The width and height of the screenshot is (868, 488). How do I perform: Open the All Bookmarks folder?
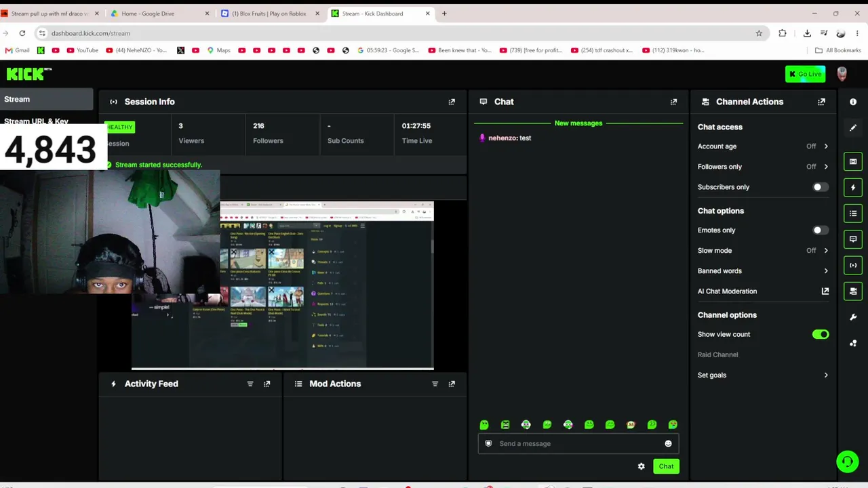(838, 50)
